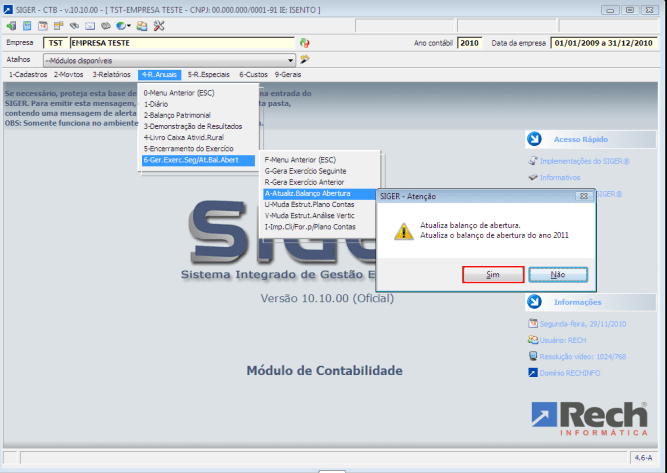
Task: Open the 3-Relatórios menu
Action: [x=111, y=74]
